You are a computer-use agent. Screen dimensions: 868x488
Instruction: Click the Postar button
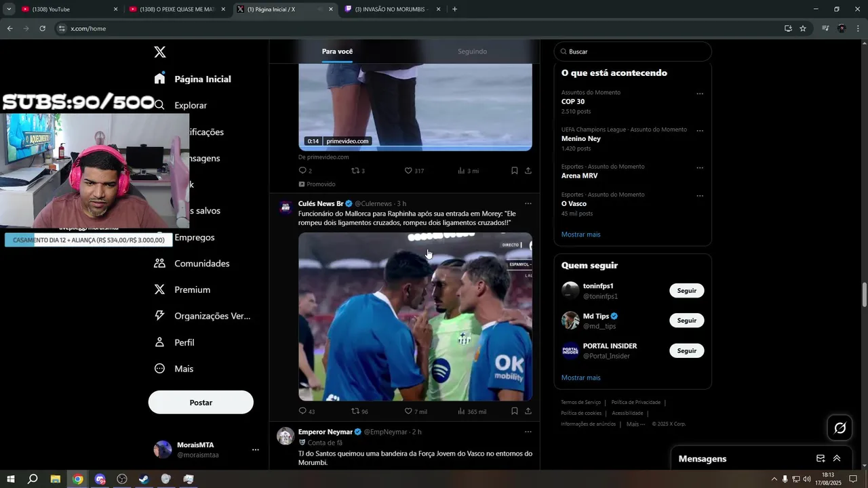(201, 402)
